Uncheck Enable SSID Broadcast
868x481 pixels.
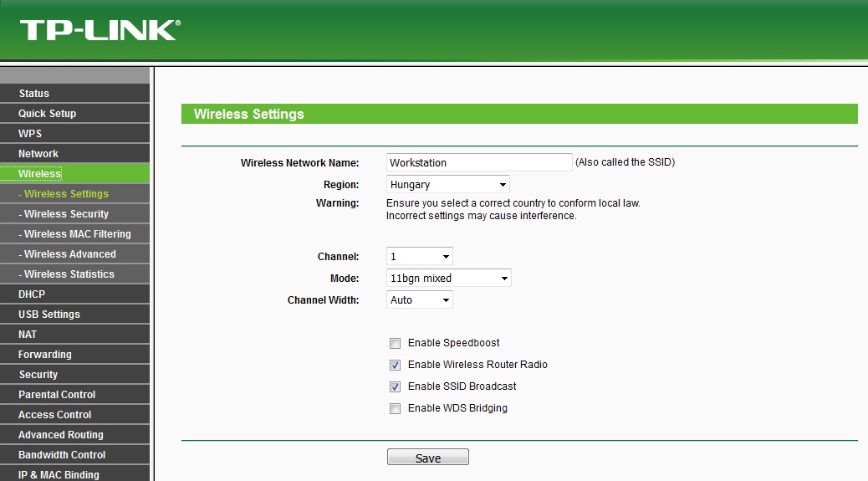pyautogui.click(x=395, y=386)
